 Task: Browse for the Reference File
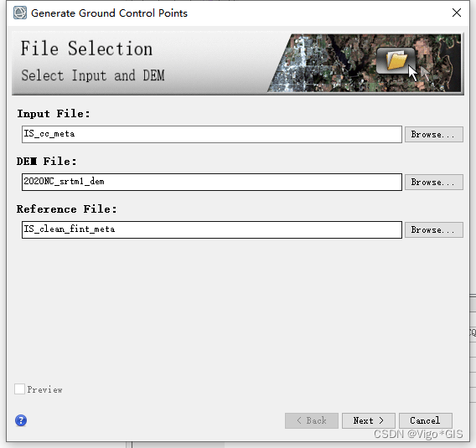pos(434,229)
